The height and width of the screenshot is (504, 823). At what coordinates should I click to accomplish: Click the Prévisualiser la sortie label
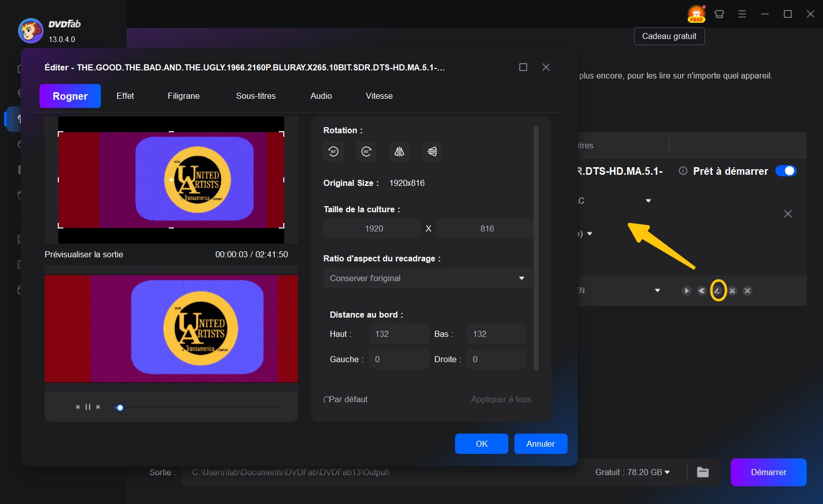pyautogui.click(x=84, y=254)
